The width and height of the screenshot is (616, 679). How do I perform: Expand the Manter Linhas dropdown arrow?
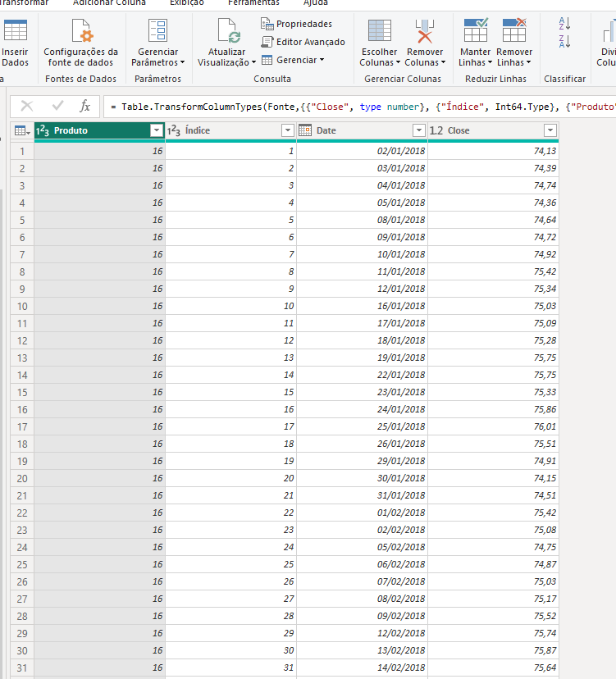pyautogui.click(x=490, y=62)
